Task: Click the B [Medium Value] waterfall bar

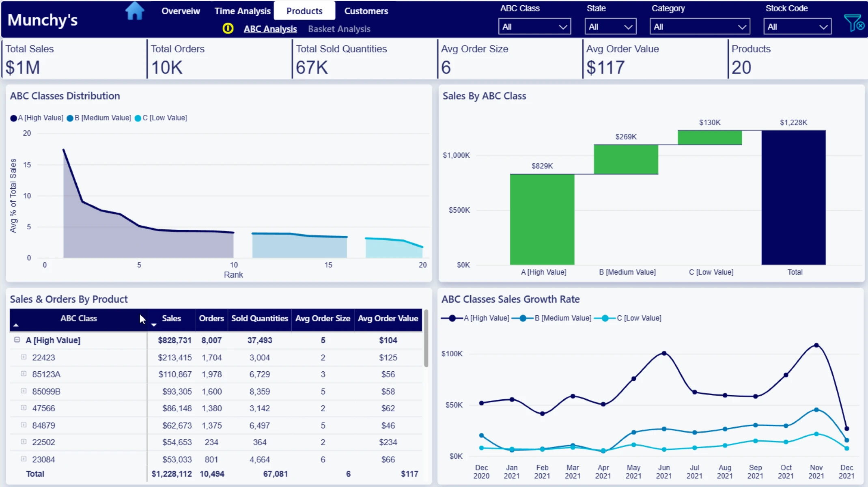Action: (x=626, y=159)
